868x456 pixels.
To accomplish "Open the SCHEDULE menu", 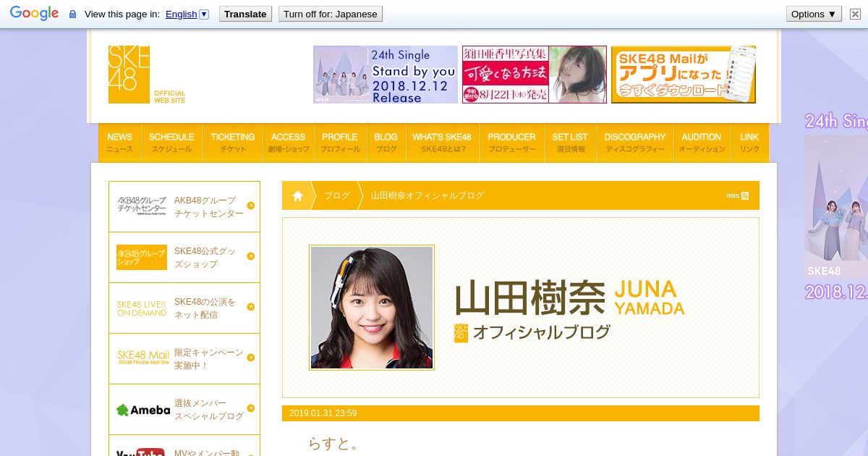I will click(171, 143).
